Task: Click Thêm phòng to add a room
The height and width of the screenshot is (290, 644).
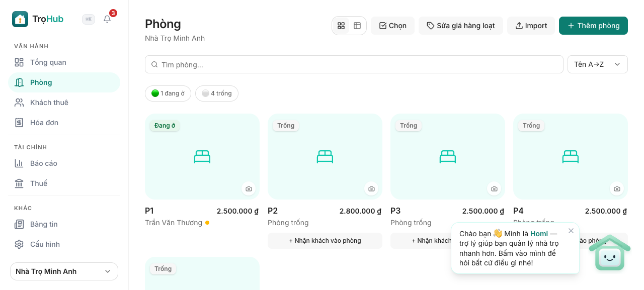Action: point(593,26)
